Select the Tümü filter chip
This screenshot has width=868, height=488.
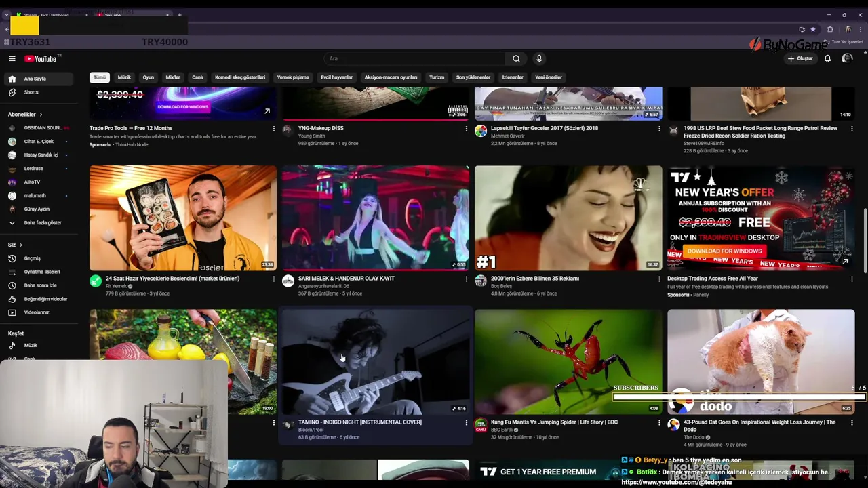click(100, 77)
